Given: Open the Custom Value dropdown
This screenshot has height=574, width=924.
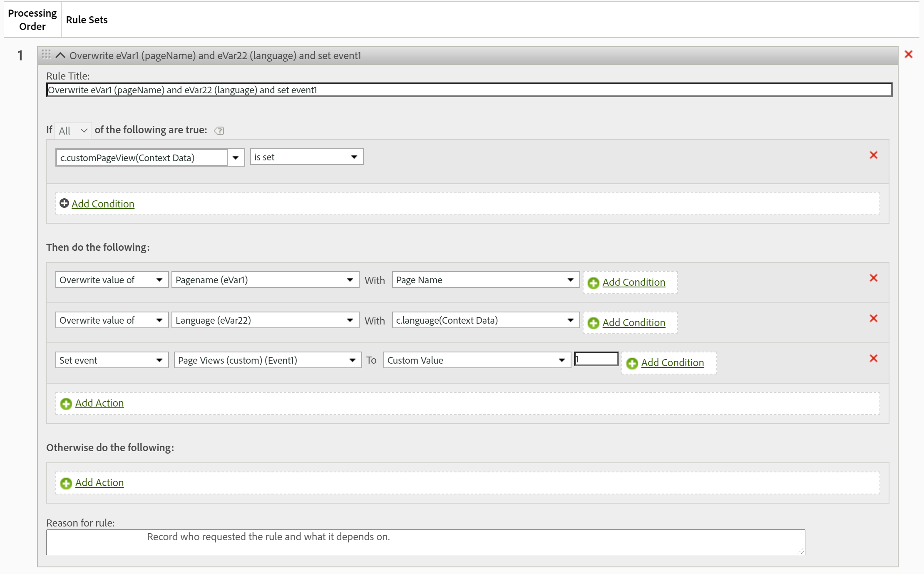Looking at the screenshot, I should click(x=477, y=360).
